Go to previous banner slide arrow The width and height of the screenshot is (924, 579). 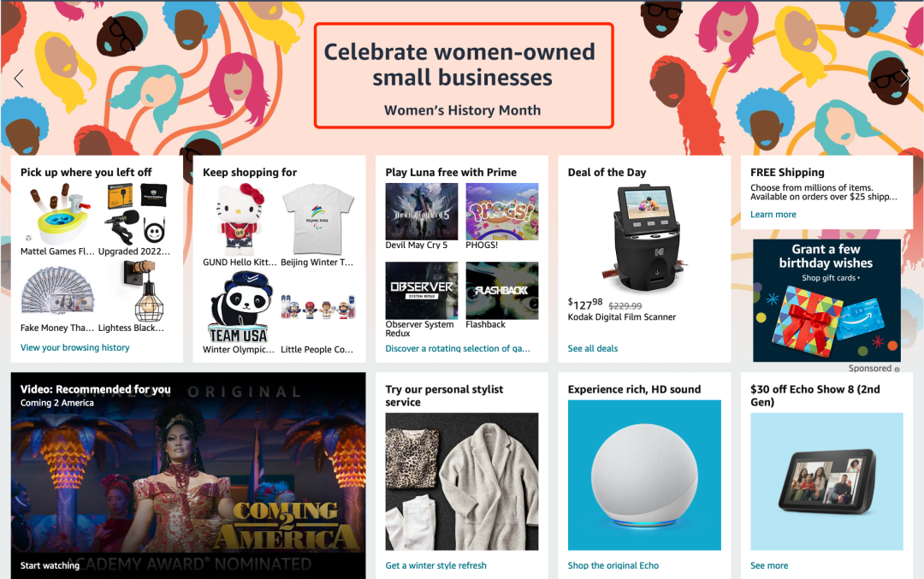tap(19, 78)
